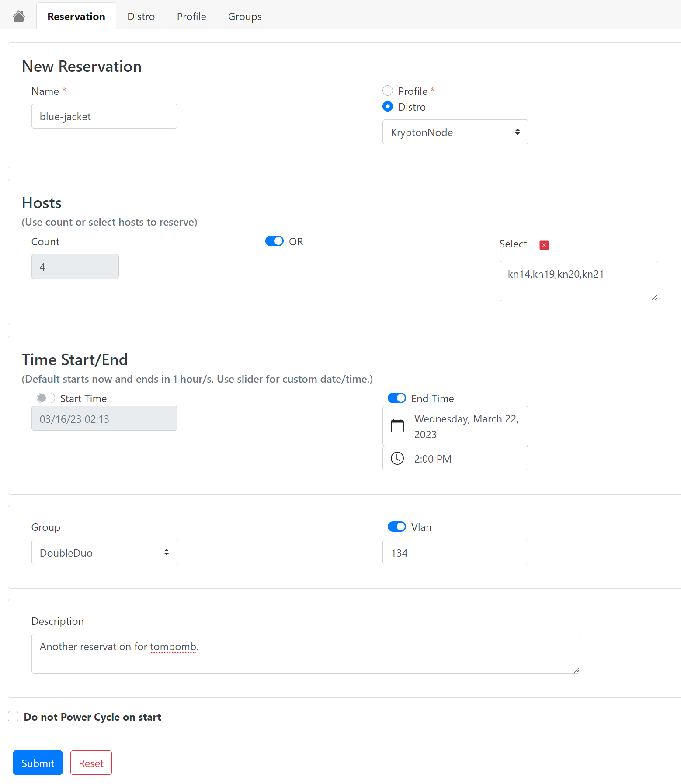Open the calendar icon for End Time date
681x784 pixels.
click(x=397, y=426)
